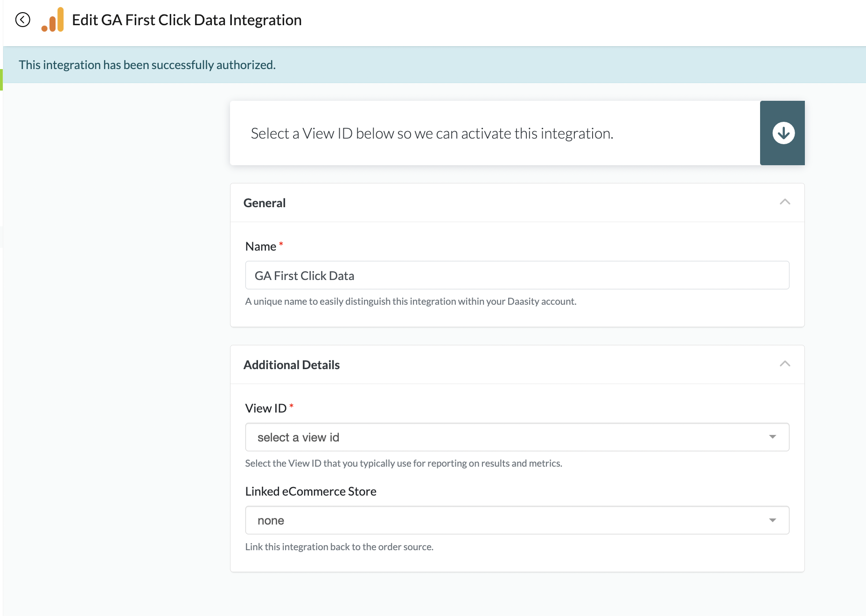Focus the Name input field
866x616 pixels.
pos(517,275)
